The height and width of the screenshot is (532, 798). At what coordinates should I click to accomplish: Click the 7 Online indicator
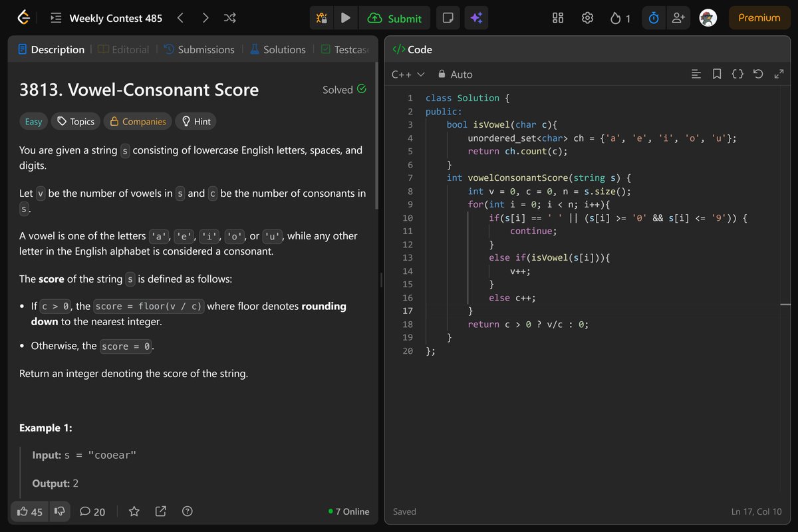(349, 511)
